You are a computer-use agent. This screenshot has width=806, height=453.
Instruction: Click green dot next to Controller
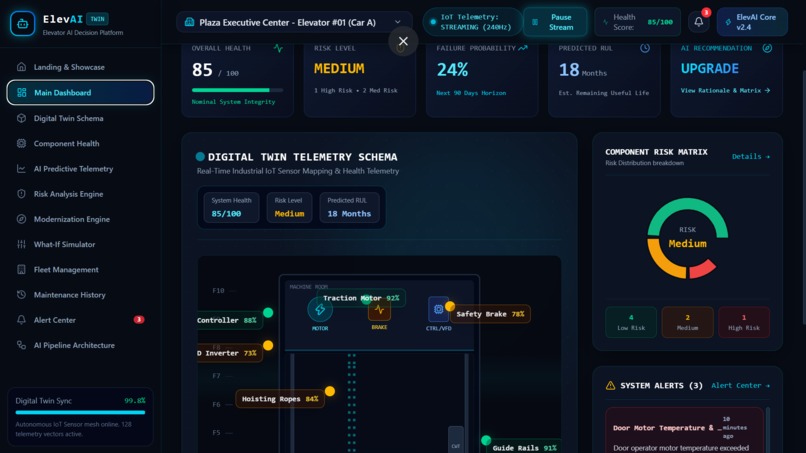coord(268,313)
